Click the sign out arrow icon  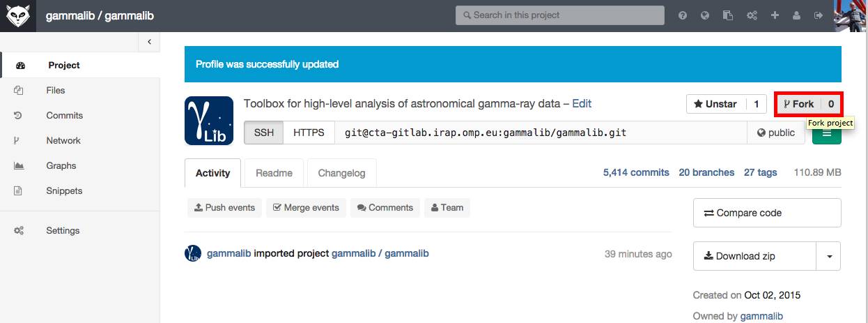(819, 15)
